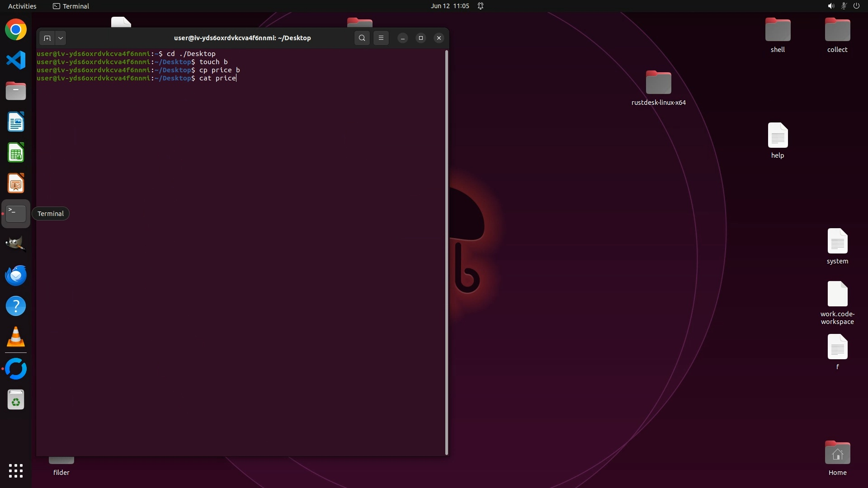Viewport: 868px width, 488px height.
Task: Open the Files manager dock icon
Action: click(x=16, y=91)
